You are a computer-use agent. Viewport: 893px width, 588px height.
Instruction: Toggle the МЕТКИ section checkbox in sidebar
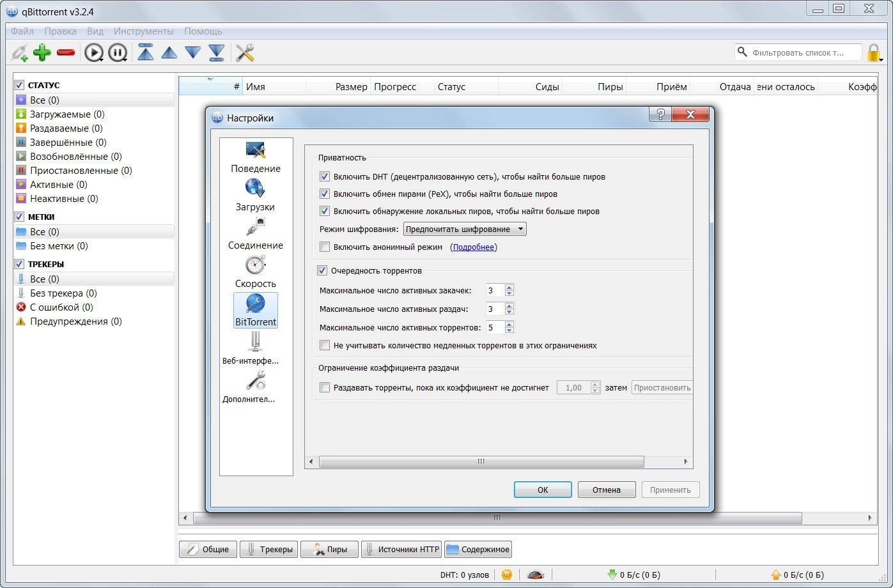[19, 217]
